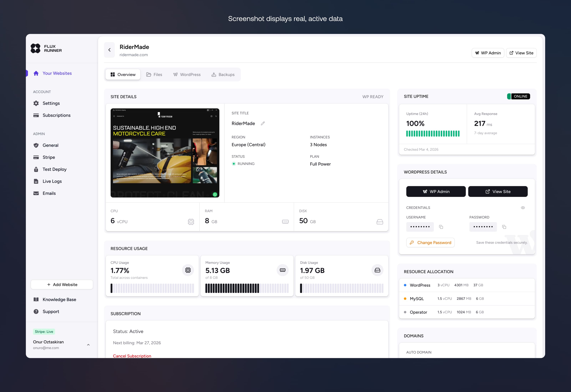Viewport: 571px width, 392px height.
Task: Click the Disk Usage drive icon
Action: (x=377, y=270)
